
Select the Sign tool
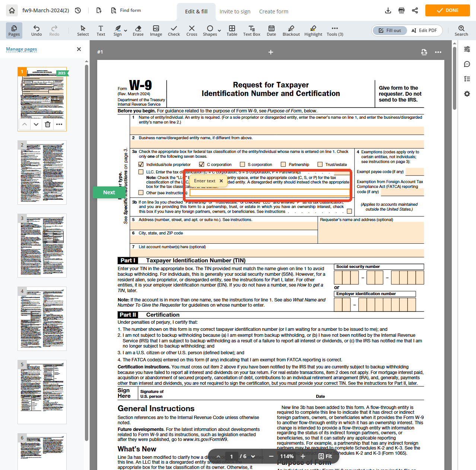(118, 30)
